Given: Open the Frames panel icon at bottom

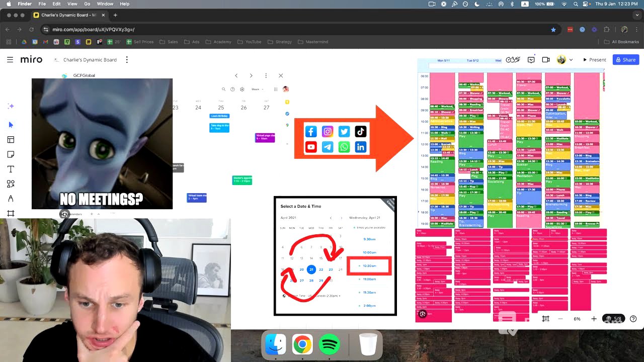Looking at the screenshot, I should click(545, 319).
